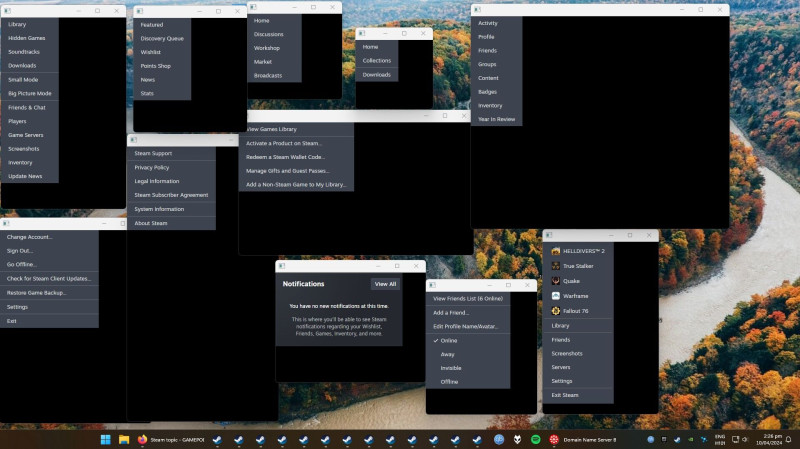Click the NVIDIA icon in the system tray

click(x=690, y=439)
